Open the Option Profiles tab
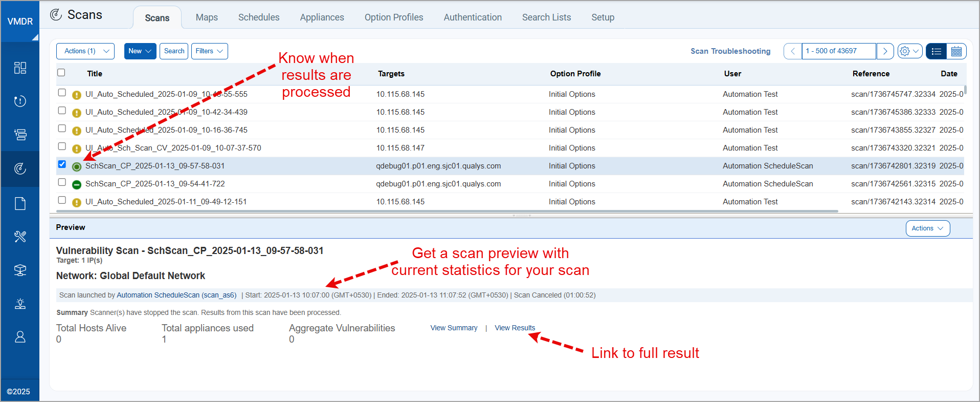Image resolution: width=980 pixels, height=402 pixels. point(394,17)
